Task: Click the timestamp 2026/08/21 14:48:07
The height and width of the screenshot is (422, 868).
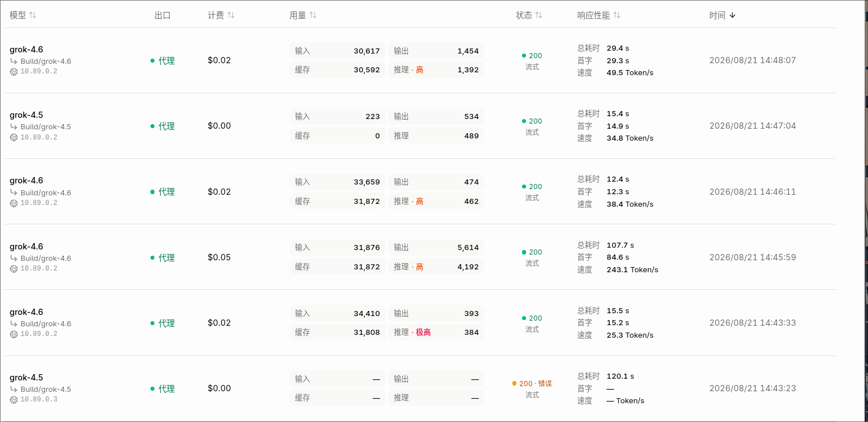Action: click(x=753, y=60)
